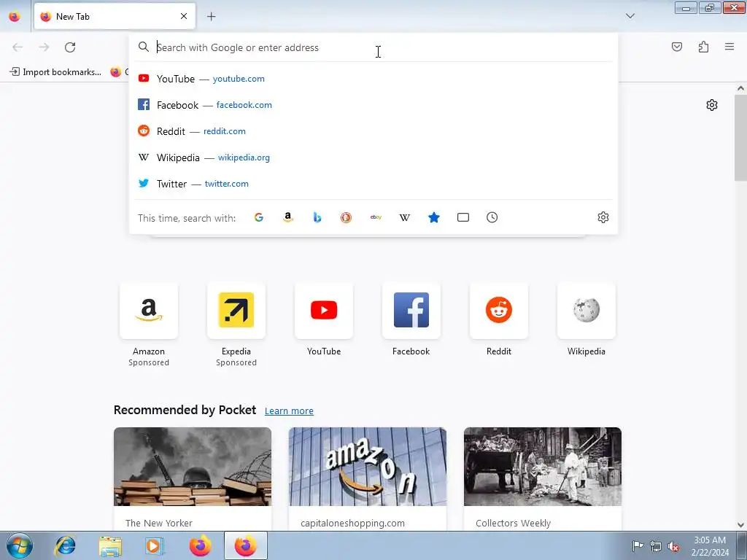Image resolution: width=747 pixels, height=560 pixels.
Task: Search this time with Bing icon
Action: point(317,217)
